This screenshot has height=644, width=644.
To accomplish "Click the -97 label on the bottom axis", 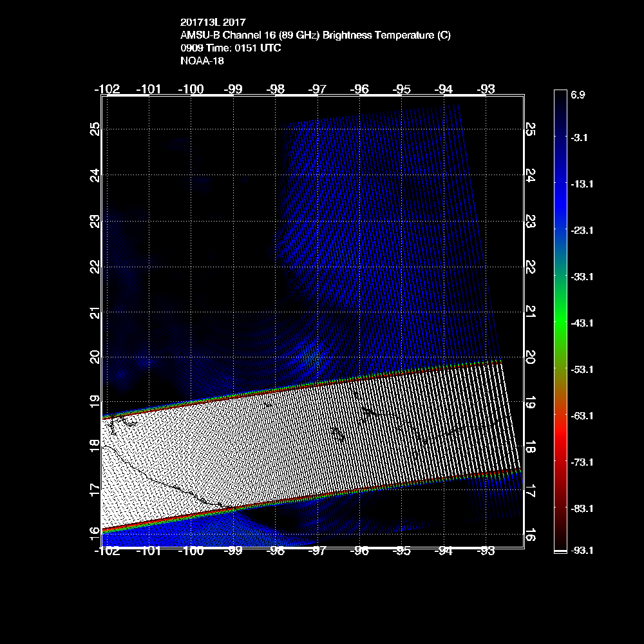I will [x=317, y=551].
